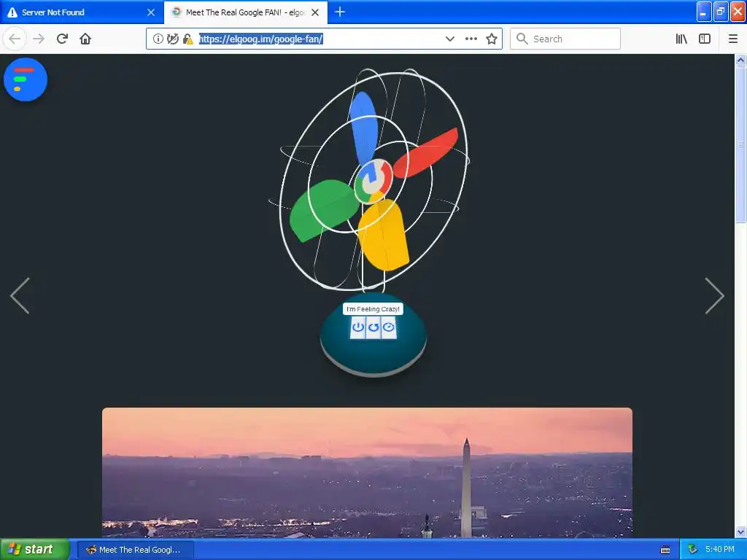Open a new tab

pyautogui.click(x=340, y=12)
